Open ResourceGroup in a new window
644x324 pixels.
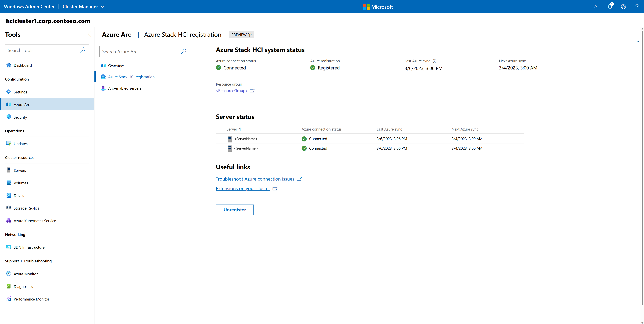pos(252,90)
